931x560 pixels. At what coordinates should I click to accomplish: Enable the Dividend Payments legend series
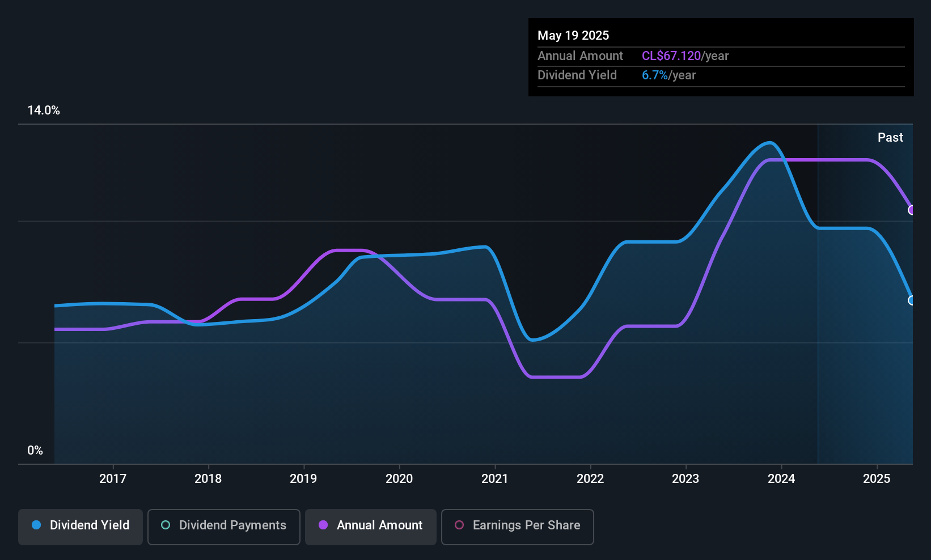(x=223, y=525)
